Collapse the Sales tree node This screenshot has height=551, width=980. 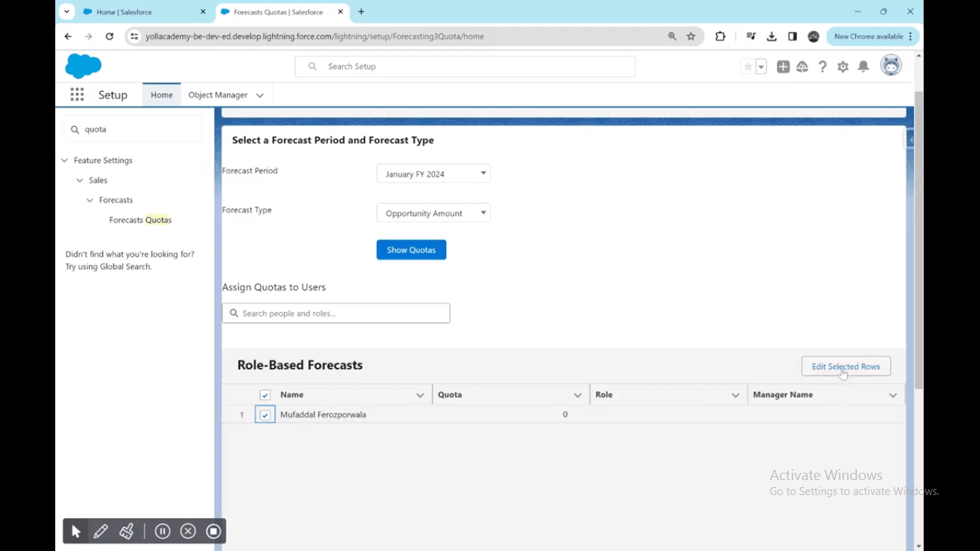click(x=80, y=180)
